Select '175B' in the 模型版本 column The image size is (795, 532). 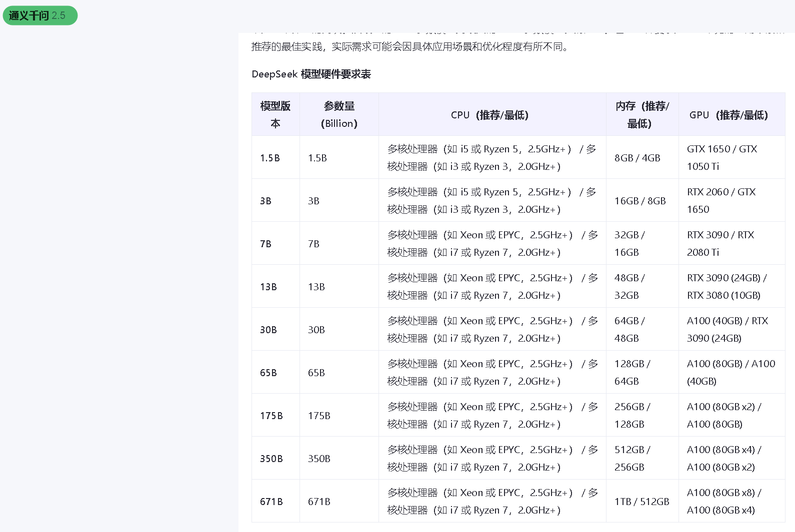coord(271,416)
